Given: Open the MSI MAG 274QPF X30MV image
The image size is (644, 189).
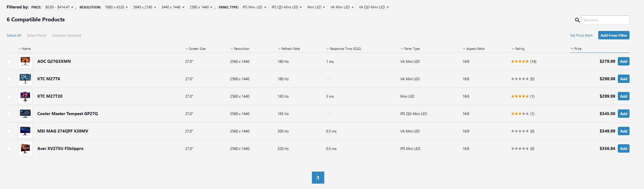Looking at the screenshot, I should (25, 131).
